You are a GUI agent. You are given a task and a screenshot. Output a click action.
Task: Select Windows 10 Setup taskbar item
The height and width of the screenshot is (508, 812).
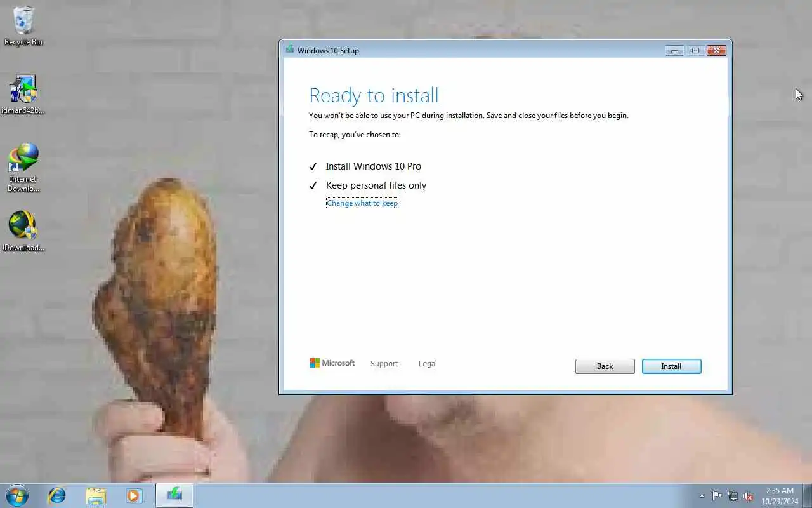[x=174, y=495]
